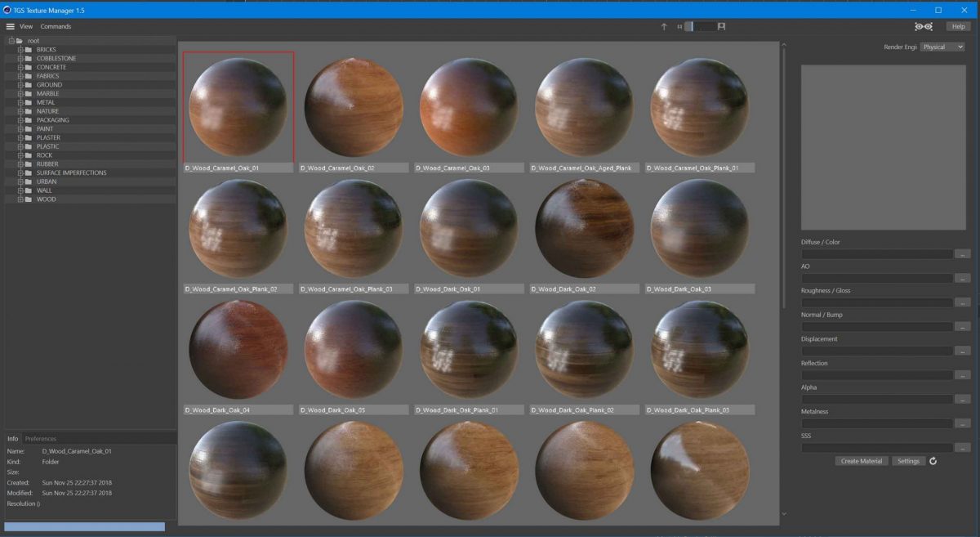Click the refresh icon next to Settings button
This screenshot has height=537, width=980.
(933, 461)
